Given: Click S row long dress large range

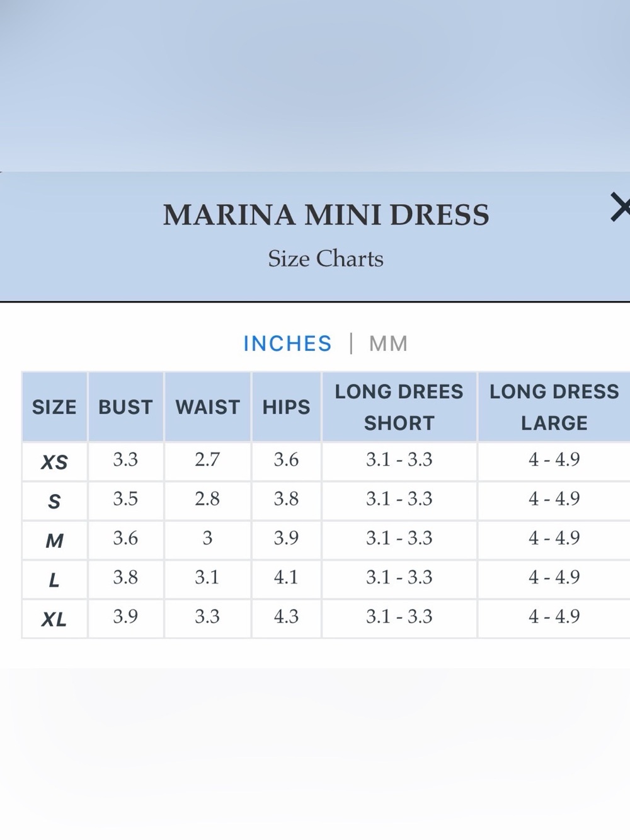Looking at the screenshot, I should pyautogui.click(x=554, y=498).
